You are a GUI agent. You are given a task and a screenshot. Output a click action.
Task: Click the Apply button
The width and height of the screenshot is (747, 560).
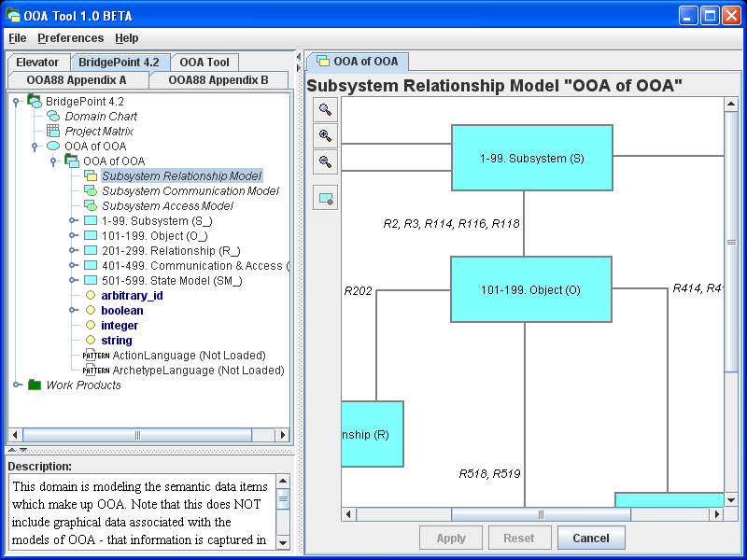(451, 539)
